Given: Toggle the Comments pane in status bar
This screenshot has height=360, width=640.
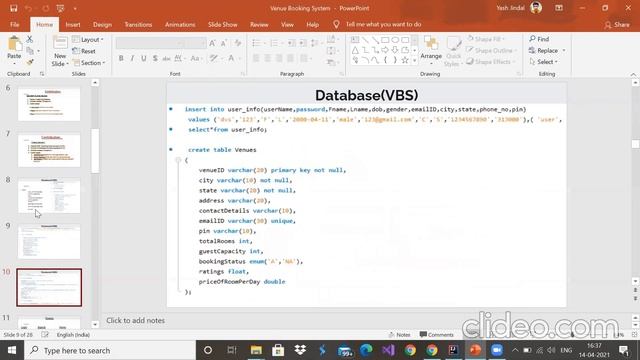Looking at the screenshot, I should tap(436, 335).
